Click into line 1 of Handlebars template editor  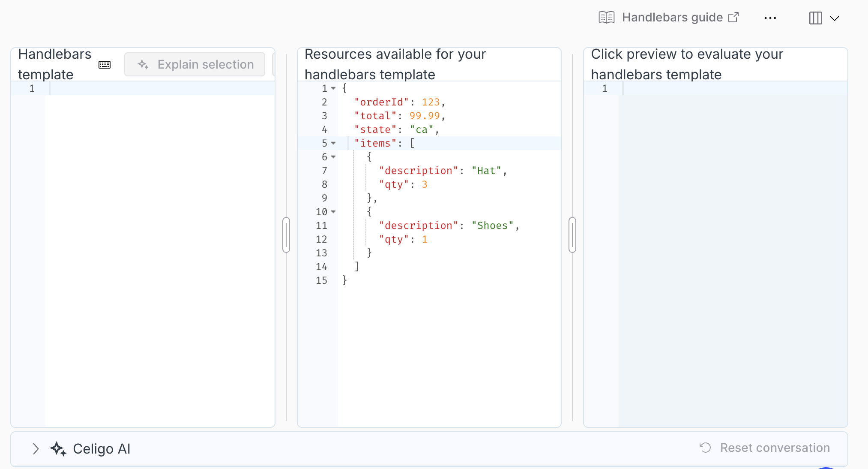[x=162, y=88]
